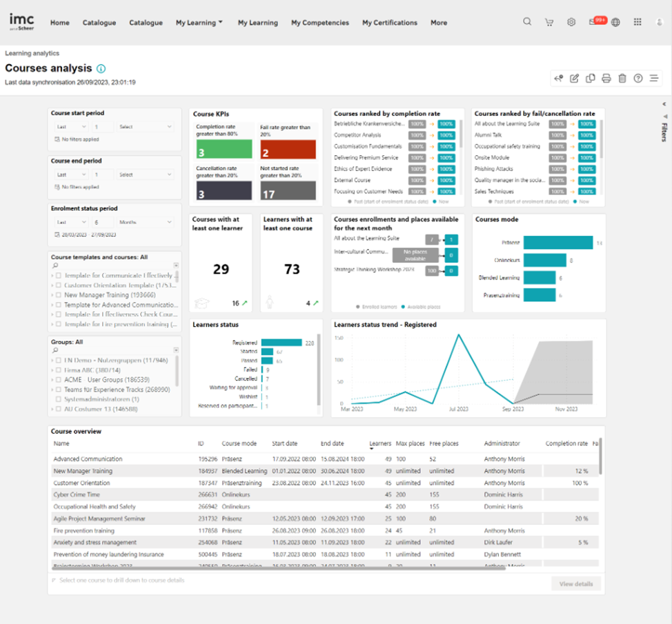This screenshot has height=624, width=672.
Task: Open the My Competencies menu item
Action: [319, 23]
